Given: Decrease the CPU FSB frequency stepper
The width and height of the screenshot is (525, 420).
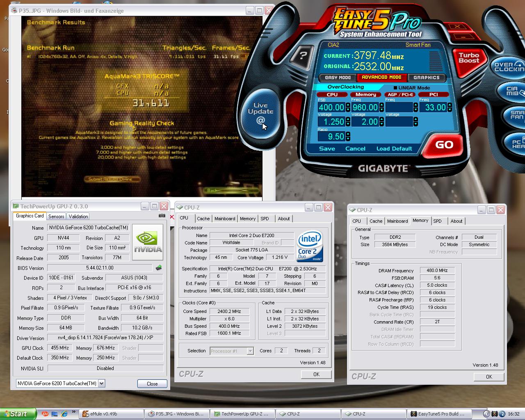Looking at the screenshot, I should pyautogui.click(x=348, y=110).
